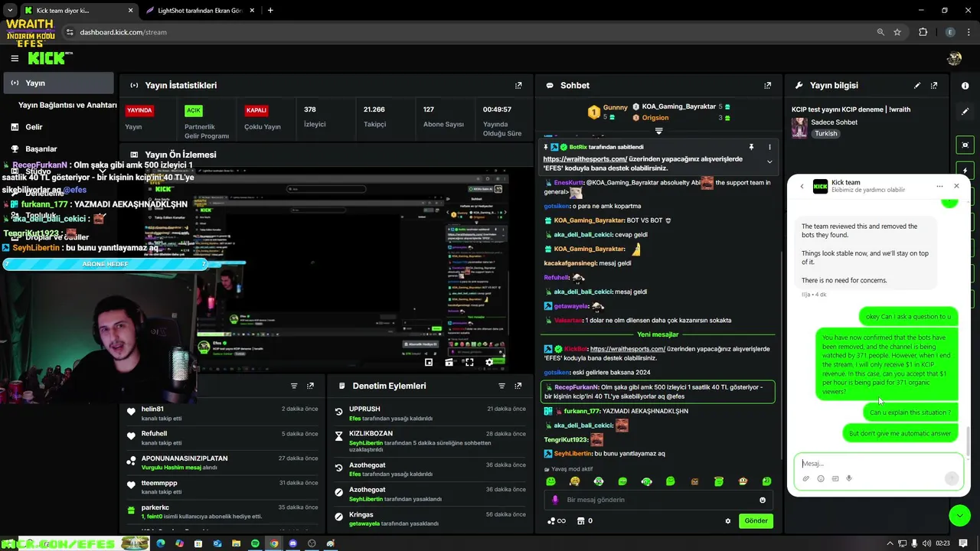Open the shop icon below chat input
The height and width of the screenshot is (551, 980).
580,521
